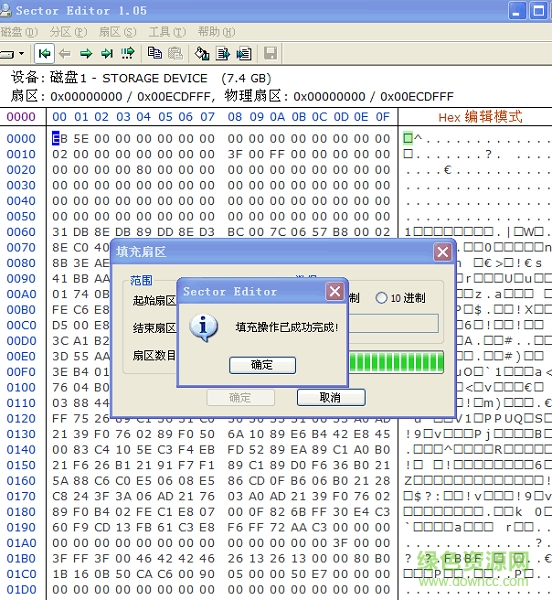Close the Sector Editor message box

(335, 292)
